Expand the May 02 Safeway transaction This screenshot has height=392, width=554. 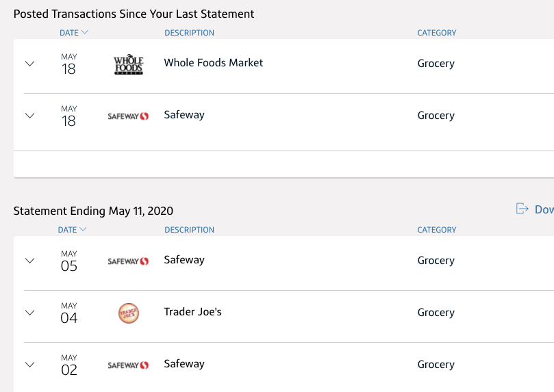click(29, 365)
